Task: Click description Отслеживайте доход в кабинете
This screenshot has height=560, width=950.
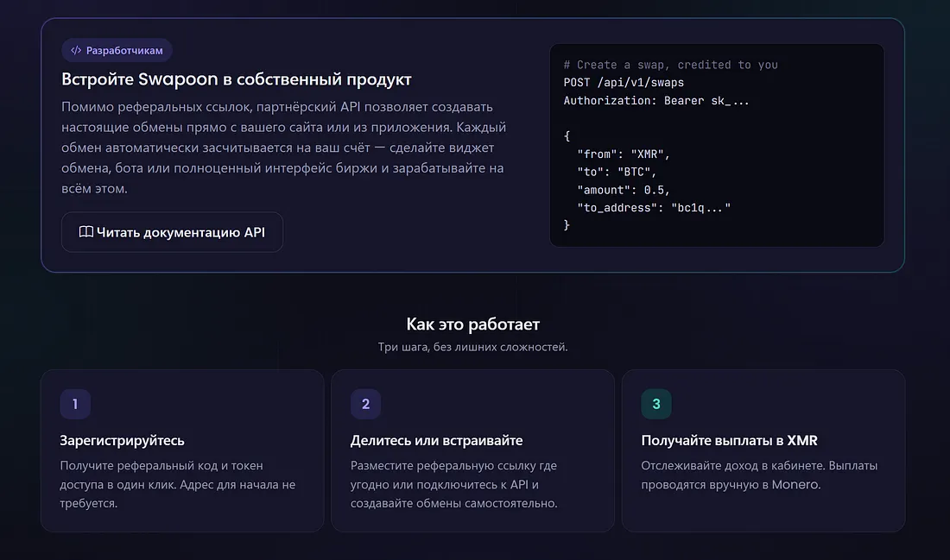Action: point(759,475)
